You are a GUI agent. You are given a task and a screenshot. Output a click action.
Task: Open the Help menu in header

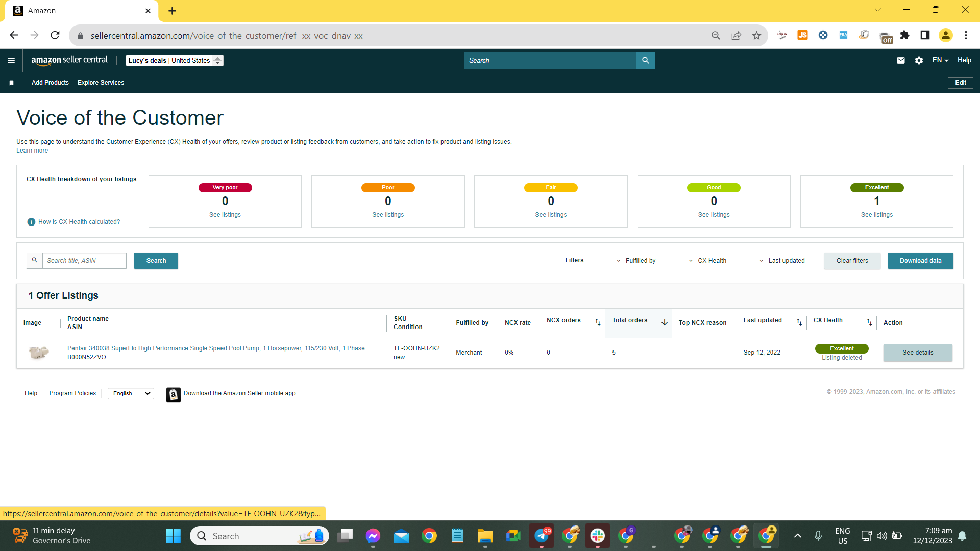coord(964,60)
